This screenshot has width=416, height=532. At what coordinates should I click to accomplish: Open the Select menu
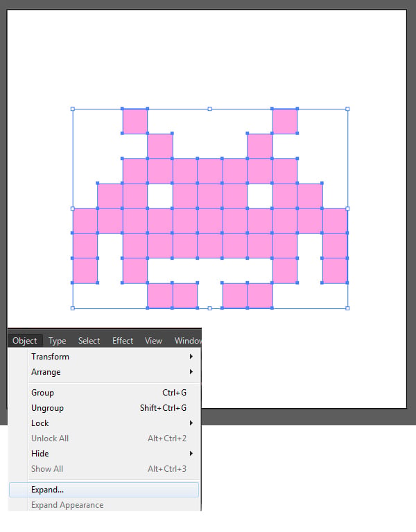point(89,341)
